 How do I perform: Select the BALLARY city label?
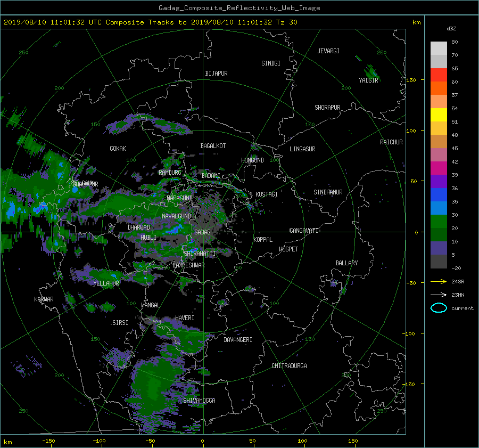point(346,263)
